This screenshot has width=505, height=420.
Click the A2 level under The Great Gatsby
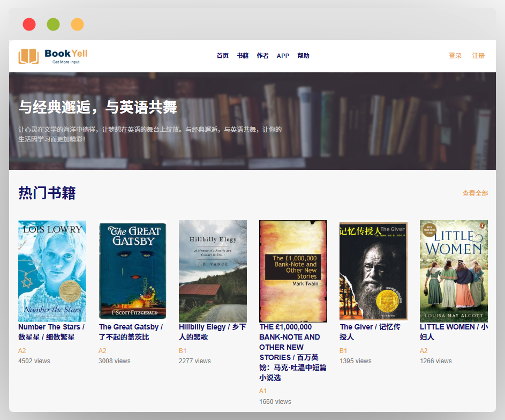[102, 351]
